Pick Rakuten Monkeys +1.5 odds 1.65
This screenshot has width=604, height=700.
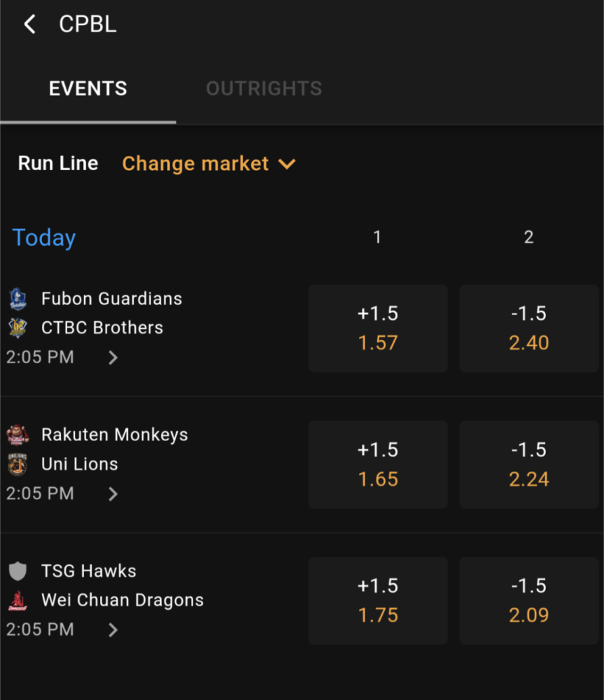378,464
